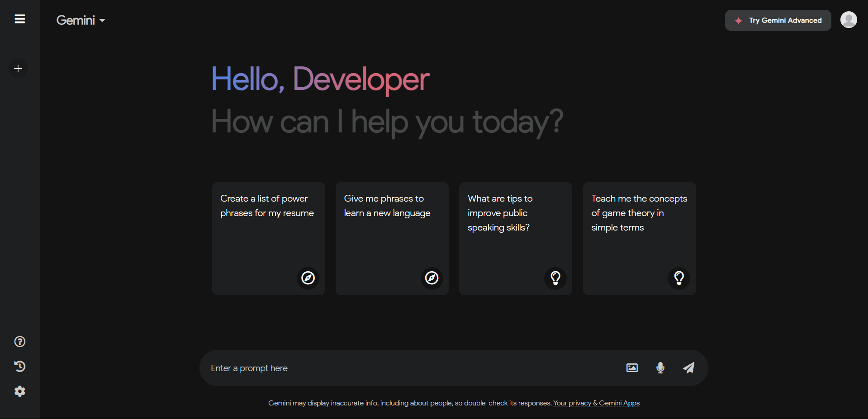868x419 pixels.
Task: Click the upload image icon
Action: click(x=632, y=368)
